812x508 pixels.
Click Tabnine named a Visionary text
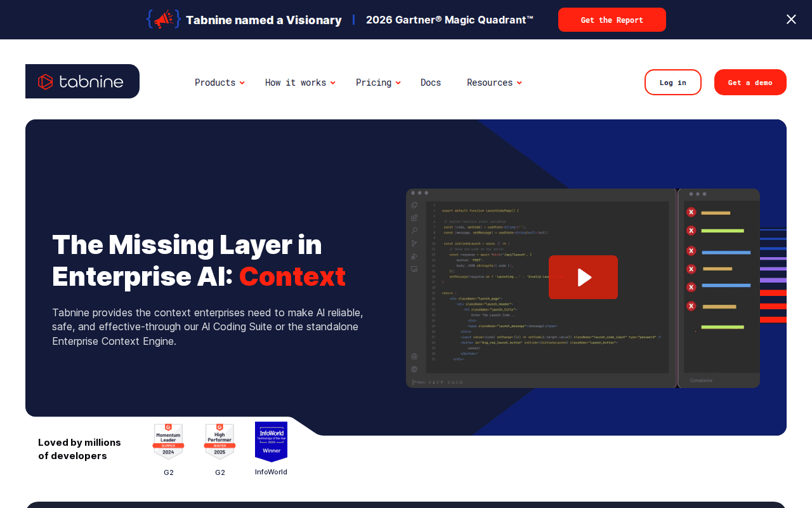click(x=264, y=20)
